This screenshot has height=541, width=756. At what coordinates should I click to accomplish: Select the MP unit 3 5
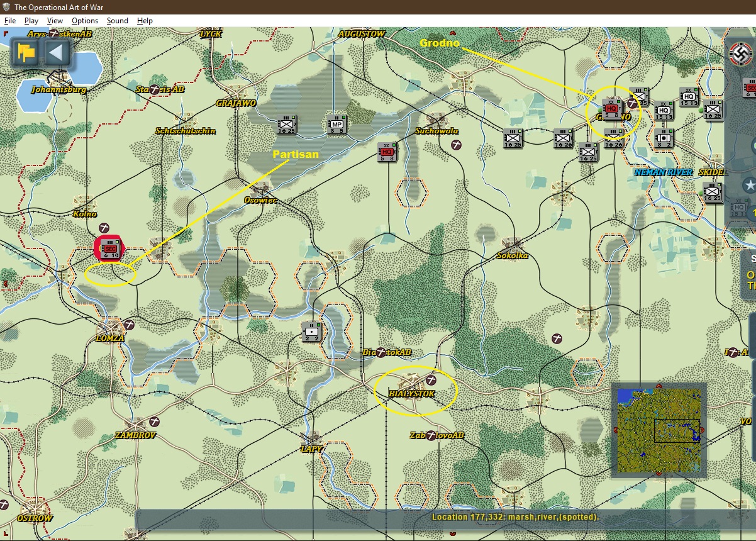pos(337,125)
